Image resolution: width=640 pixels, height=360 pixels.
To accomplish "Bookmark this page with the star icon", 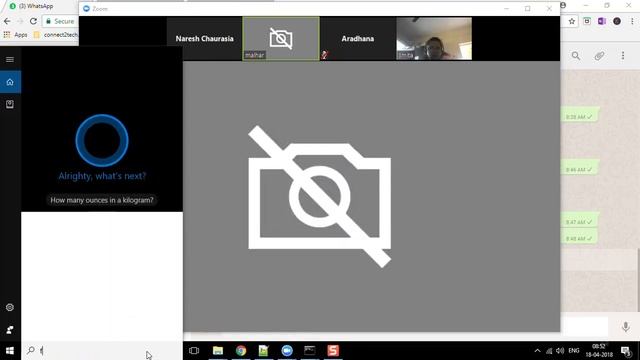I will tap(572, 21).
